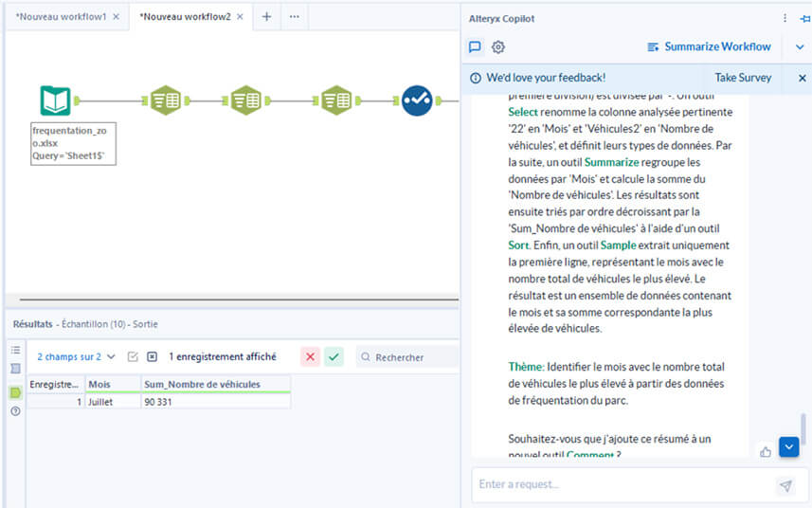The width and height of the screenshot is (812, 508).
Task: Click the Select tool link in chat
Action: [523, 112]
